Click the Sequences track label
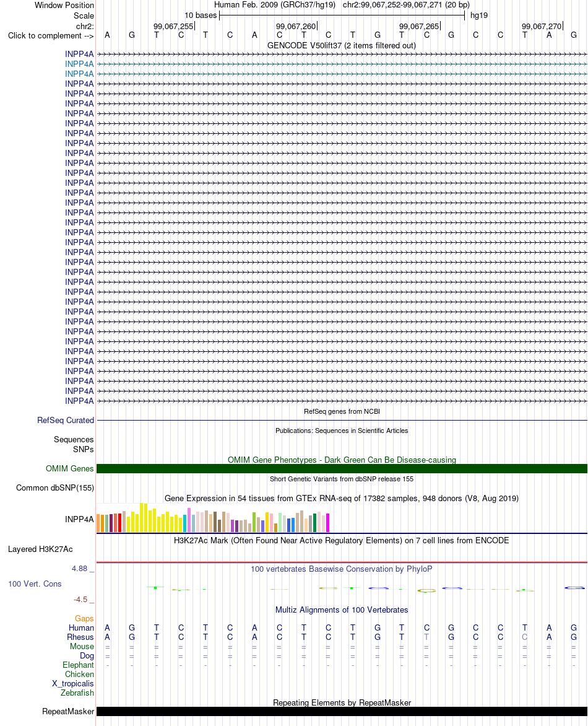The height and width of the screenshot is (726, 588). pyautogui.click(x=74, y=439)
